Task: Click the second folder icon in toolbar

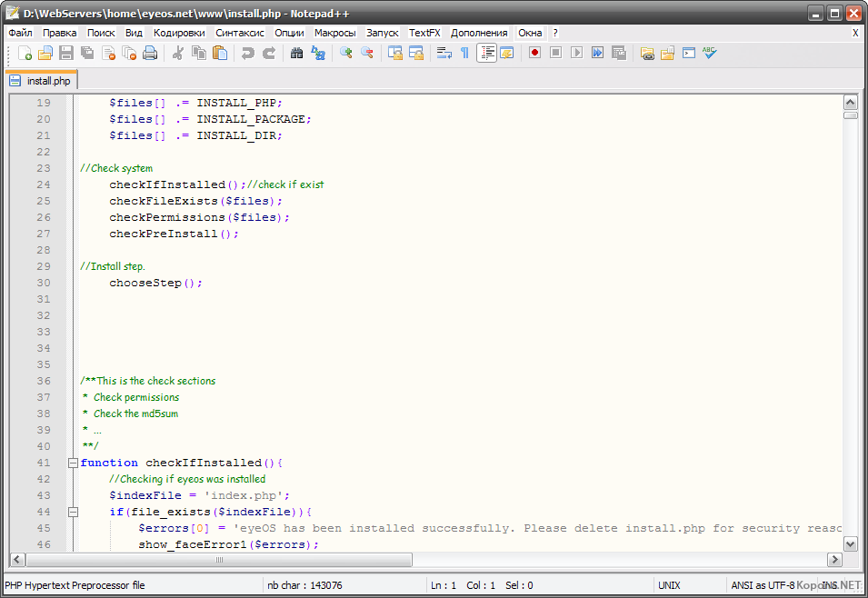Action: pyautogui.click(x=668, y=53)
